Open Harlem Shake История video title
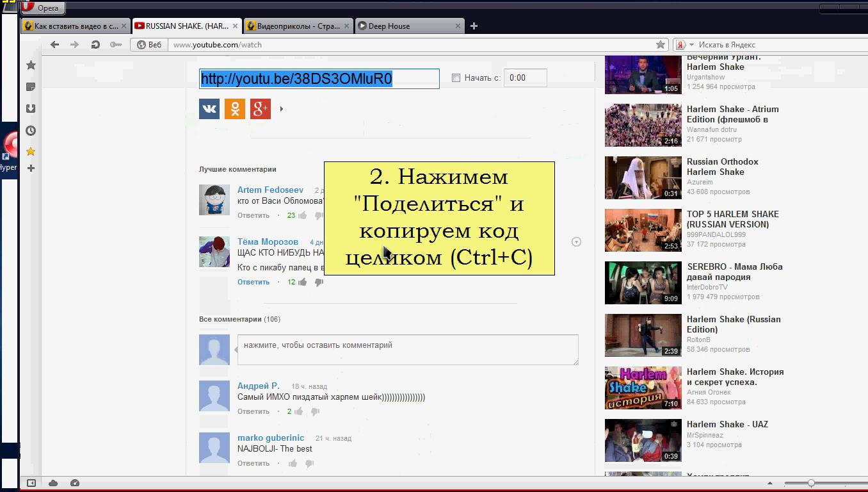 [735, 377]
